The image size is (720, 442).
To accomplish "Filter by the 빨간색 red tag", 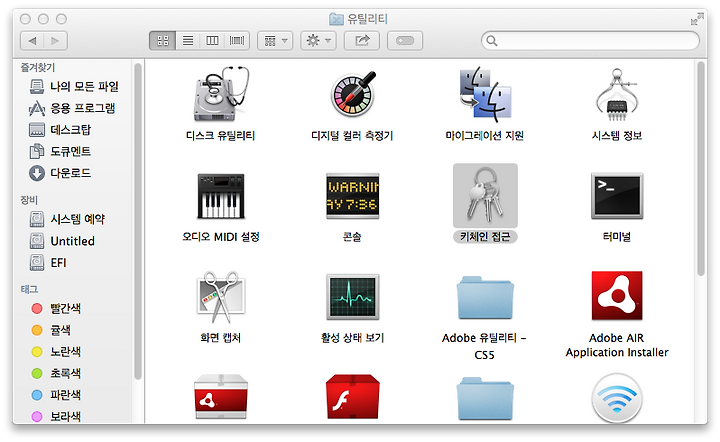I will 56,308.
